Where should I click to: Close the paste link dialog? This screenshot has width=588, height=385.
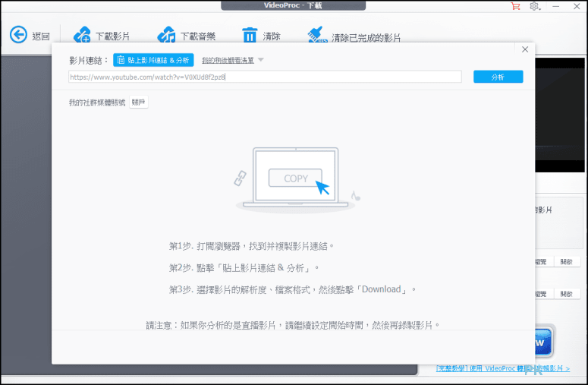(525, 49)
